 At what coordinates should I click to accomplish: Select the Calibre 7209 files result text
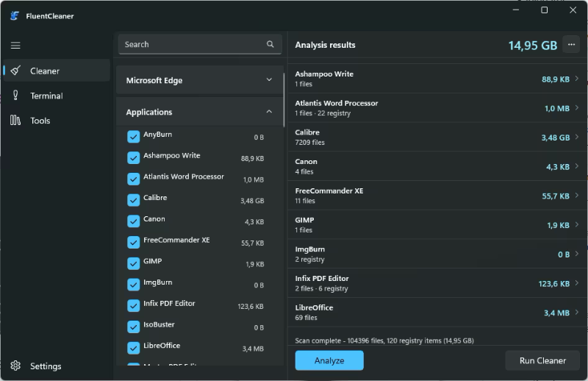click(309, 142)
